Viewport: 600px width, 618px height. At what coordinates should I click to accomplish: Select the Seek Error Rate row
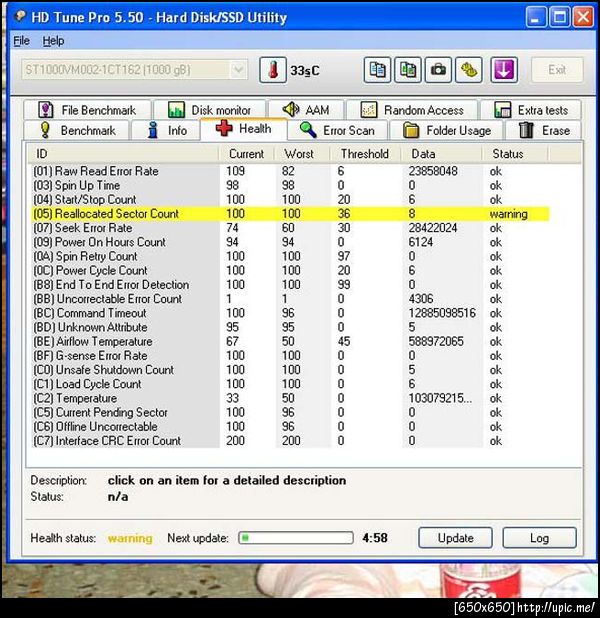click(x=290, y=228)
